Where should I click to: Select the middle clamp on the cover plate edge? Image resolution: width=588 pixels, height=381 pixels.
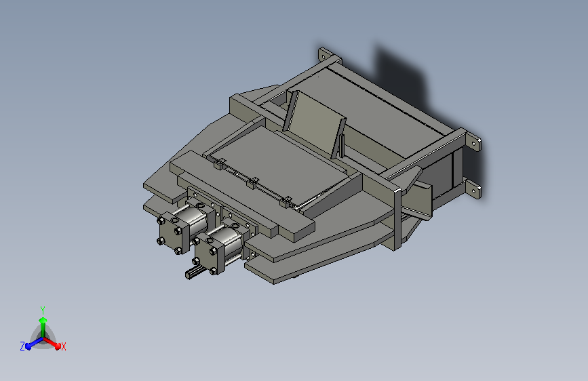252,182
